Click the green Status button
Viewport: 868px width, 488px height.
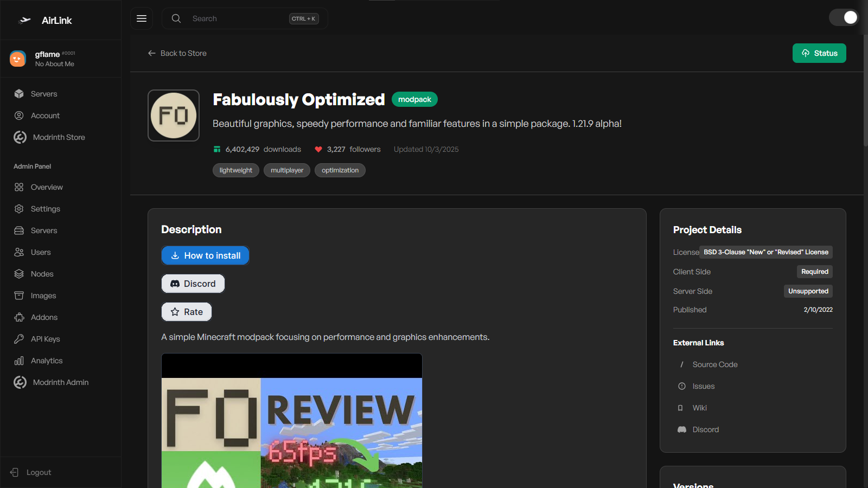tap(819, 53)
